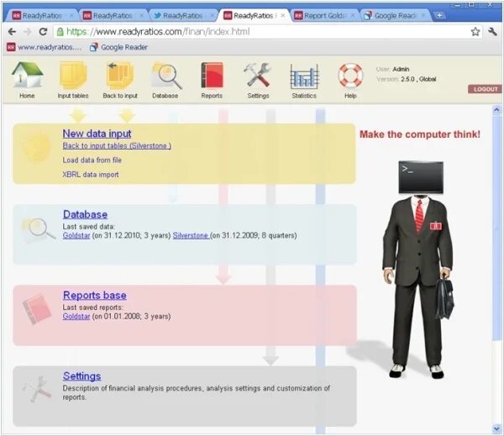This screenshot has width=504, height=436.
Task: Click Back to input tables (Silverstone) link
Action: click(117, 145)
